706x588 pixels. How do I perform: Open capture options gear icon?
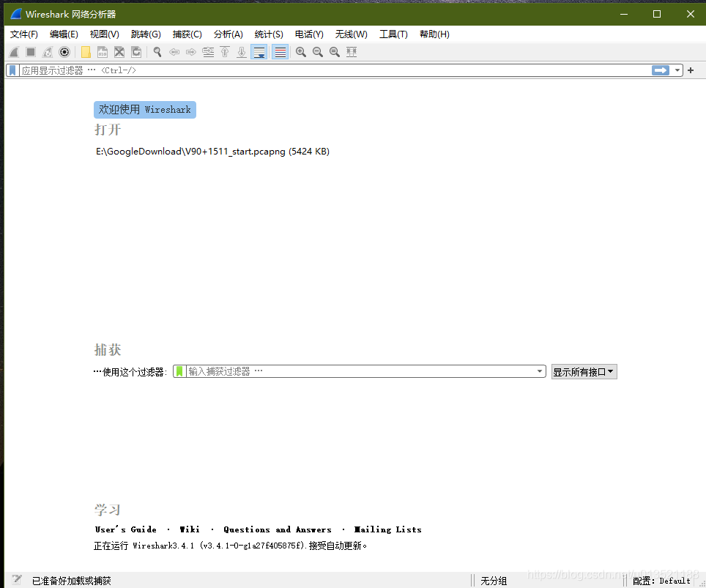pyautogui.click(x=64, y=52)
